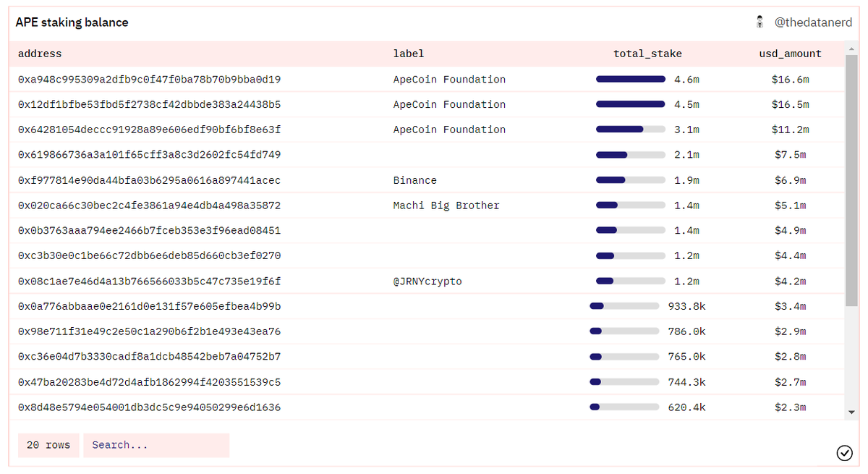Sort by the address column header
The height and width of the screenshot is (474, 868).
[40, 53]
